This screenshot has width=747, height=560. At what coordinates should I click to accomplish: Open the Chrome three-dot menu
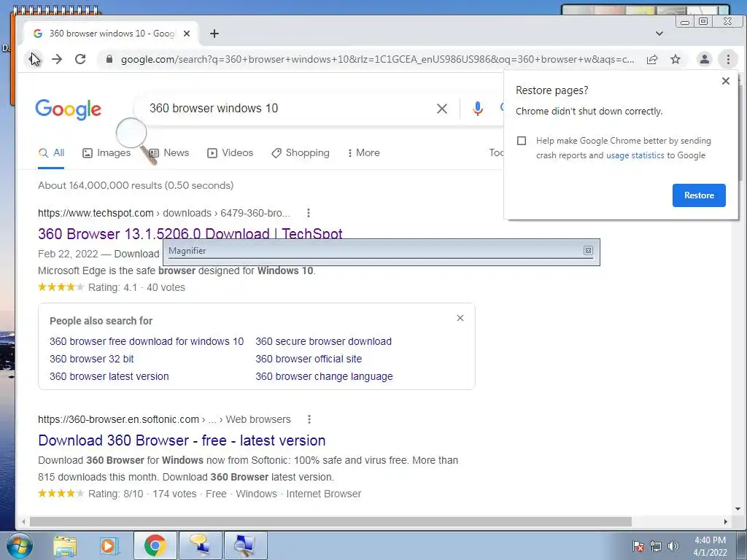[728, 59]
